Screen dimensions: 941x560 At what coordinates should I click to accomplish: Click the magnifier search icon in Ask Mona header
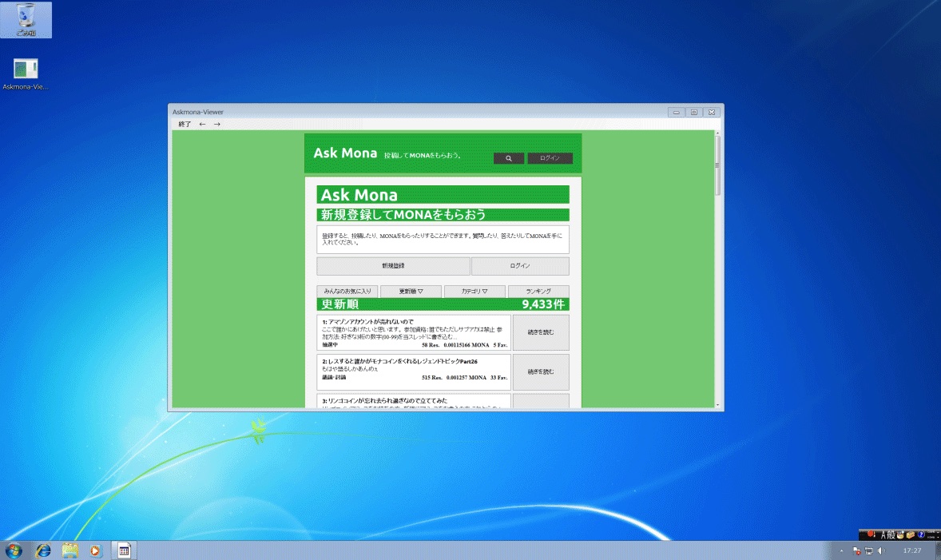[509, 158]
